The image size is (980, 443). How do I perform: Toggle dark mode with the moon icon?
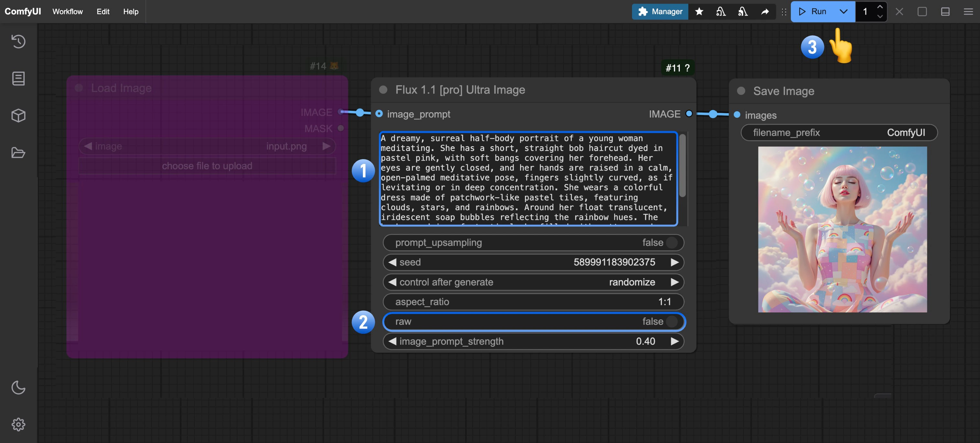click(18, 388)
